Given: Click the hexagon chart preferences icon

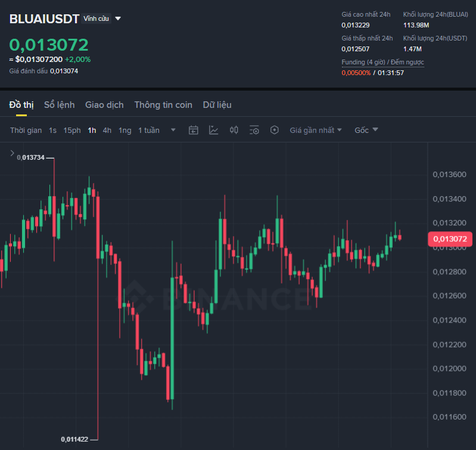Looking at the screenshot, I should click(x=275, y=131).
